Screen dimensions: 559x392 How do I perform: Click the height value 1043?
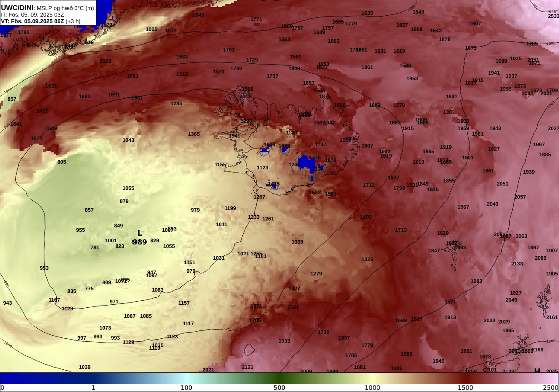tap(128, 140)
